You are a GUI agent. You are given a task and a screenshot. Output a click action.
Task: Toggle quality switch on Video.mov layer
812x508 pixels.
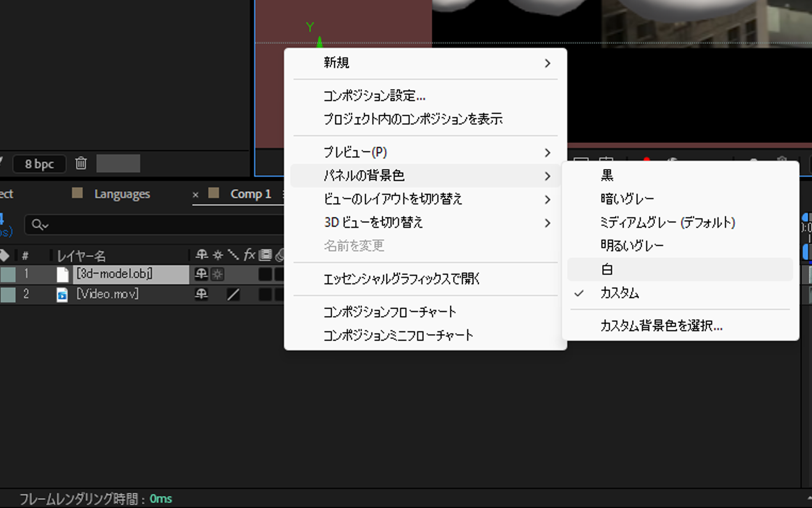tap(233, 294)
